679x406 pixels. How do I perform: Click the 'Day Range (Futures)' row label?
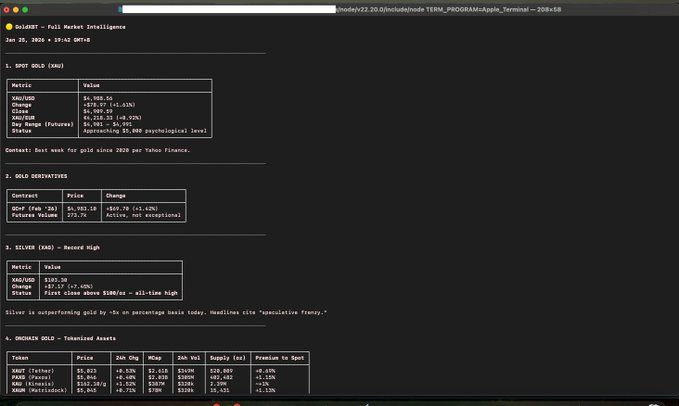click(42, 124)
